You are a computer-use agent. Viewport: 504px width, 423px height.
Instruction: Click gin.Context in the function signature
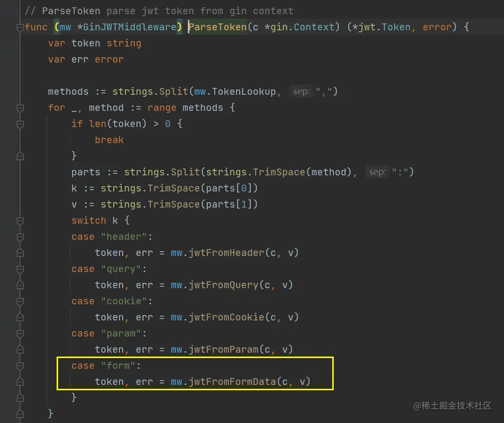pos(302,27)
